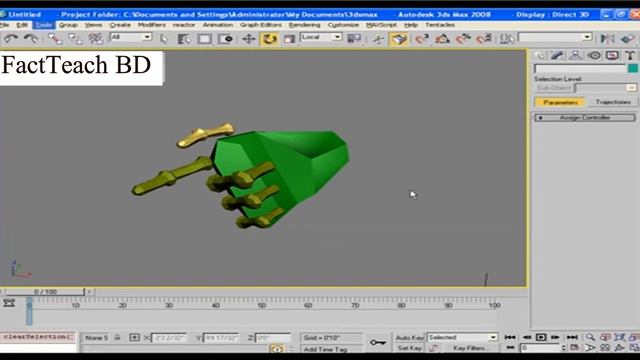Viewport: 640px width, 360px height.
Task: Open the Customize menu
Action: [343, 25]
